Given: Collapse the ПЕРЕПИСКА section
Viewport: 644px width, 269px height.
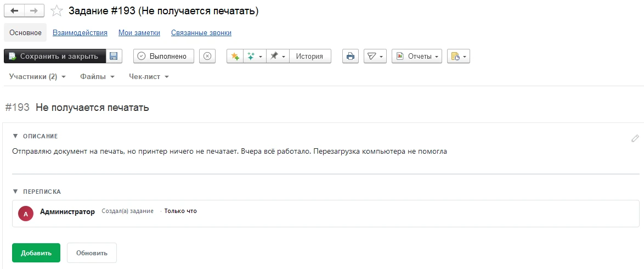Looking at the screenshot, I should [x=37, y=192].
